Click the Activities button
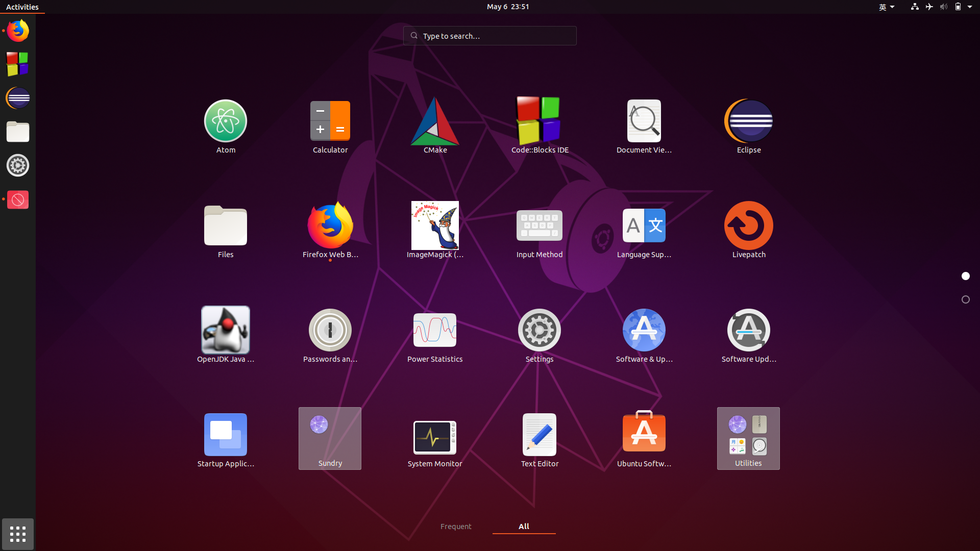 point(22,7)
